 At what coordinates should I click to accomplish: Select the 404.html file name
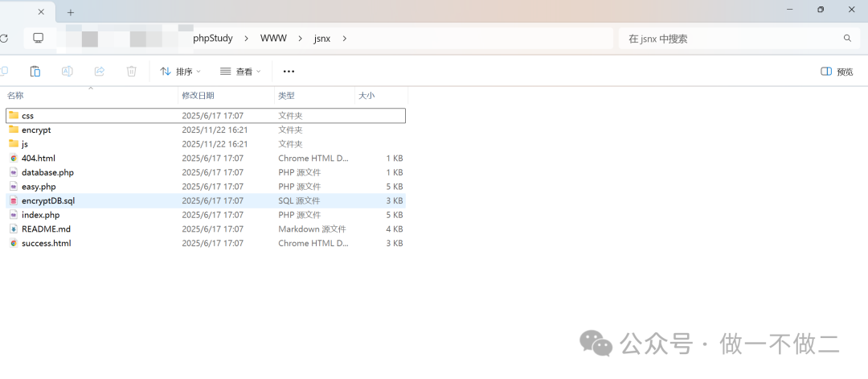(x=39, y=158)
